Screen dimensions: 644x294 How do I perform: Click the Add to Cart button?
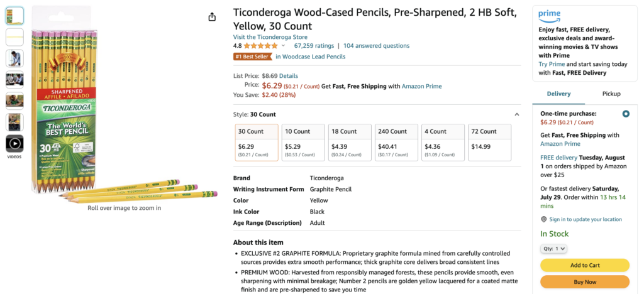(x=585, y=265)
